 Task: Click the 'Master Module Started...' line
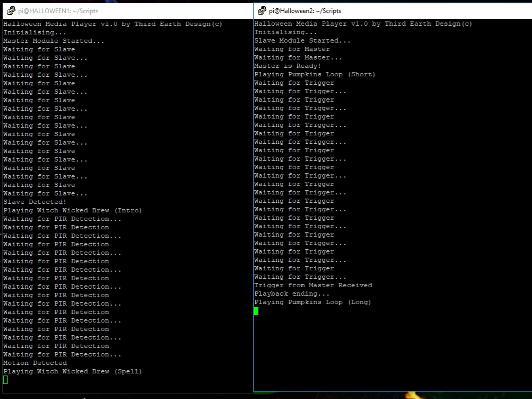[54, 41]
